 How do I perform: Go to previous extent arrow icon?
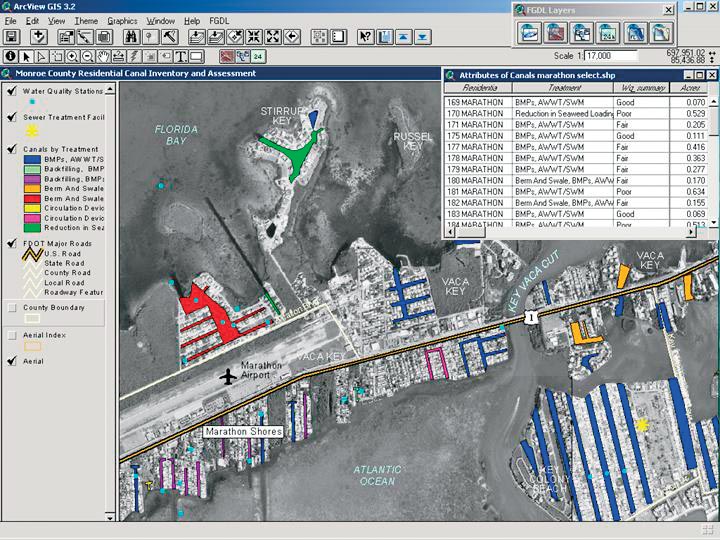point(292,37)
